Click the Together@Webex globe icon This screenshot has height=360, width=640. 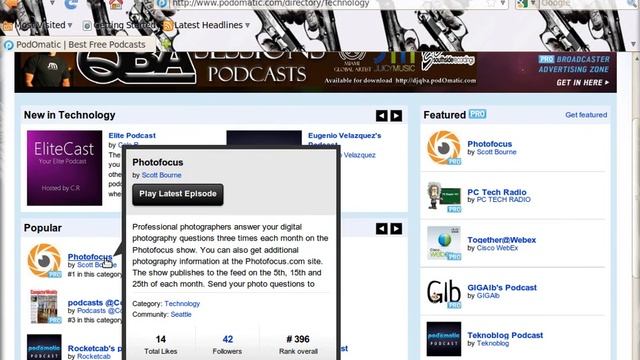coord(444,243)
